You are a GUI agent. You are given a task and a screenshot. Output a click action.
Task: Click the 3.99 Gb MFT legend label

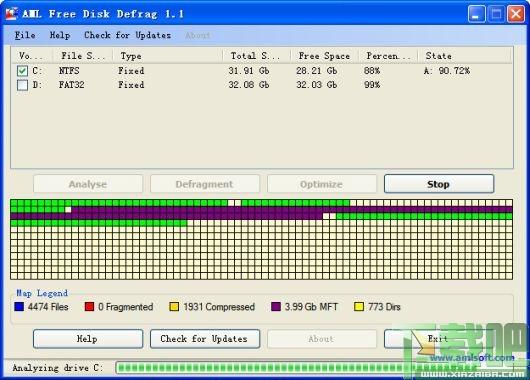[311, 307]
